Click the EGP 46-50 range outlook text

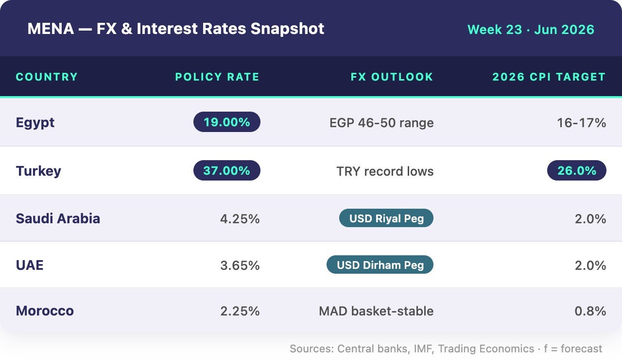(381, 122)
